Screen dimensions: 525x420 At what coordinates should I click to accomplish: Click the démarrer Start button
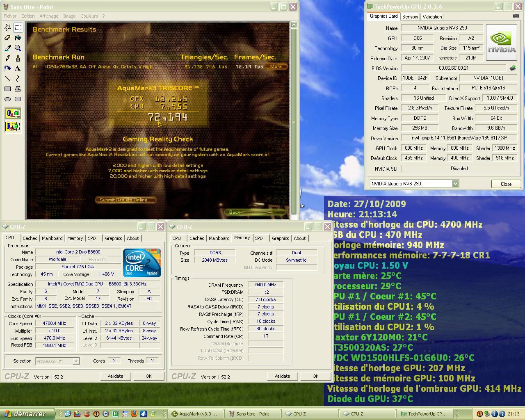(27, 414)
